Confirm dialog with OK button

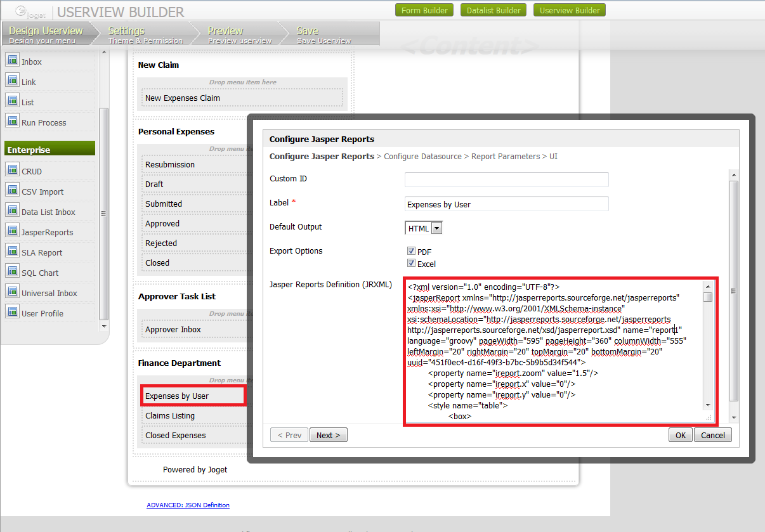tap(680, 435)
